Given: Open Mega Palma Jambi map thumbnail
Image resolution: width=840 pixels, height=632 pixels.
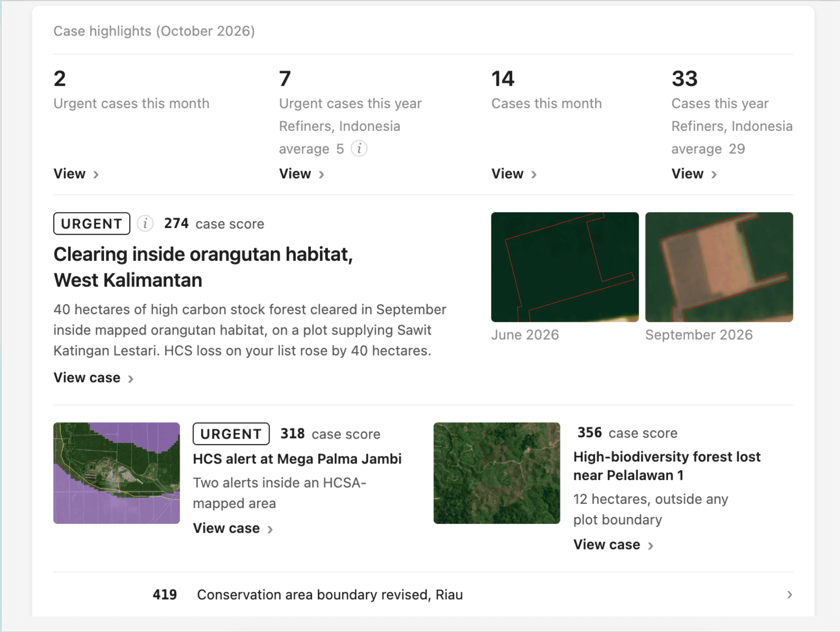Looking at the screenshot, I should [x=116, y=473].
